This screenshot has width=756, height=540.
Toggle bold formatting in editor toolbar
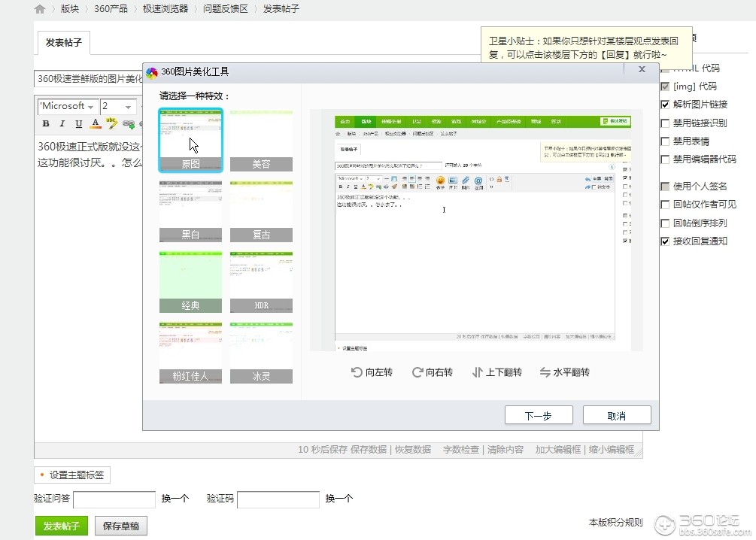[x=46, y=123]
